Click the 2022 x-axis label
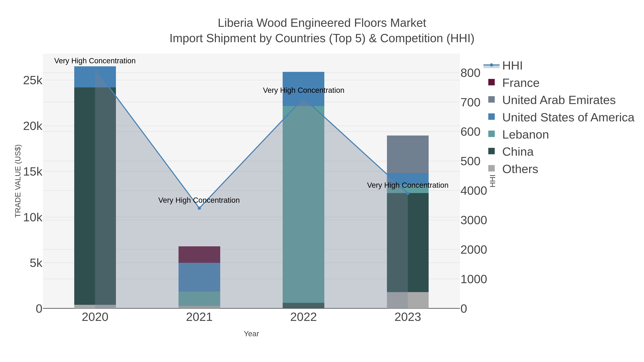This screenshot has width=644, height=362. click(304, 317)
